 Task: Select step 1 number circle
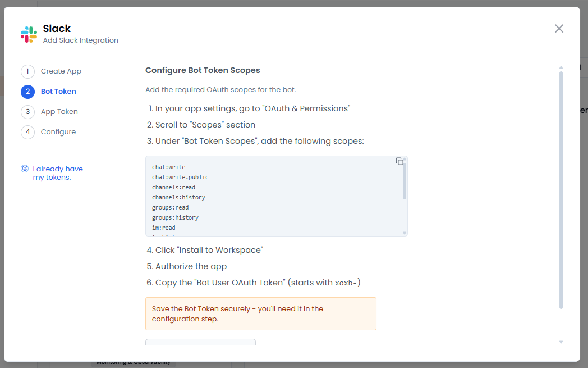pos(27,71)
